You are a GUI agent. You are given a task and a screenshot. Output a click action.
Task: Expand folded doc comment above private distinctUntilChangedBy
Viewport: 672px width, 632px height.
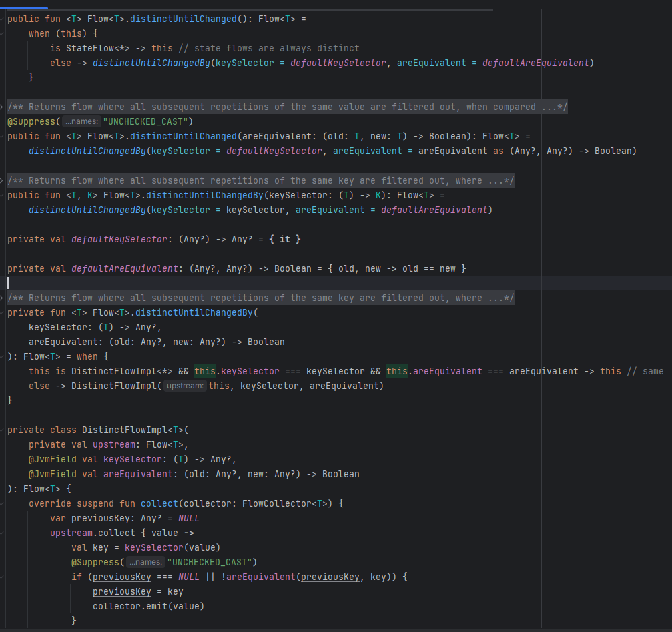click(2, 298)
